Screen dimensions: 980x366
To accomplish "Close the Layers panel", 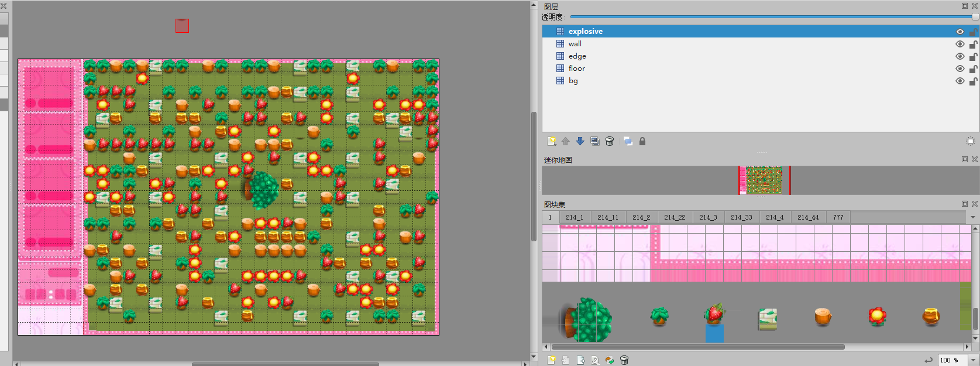I will click(974, 5).
